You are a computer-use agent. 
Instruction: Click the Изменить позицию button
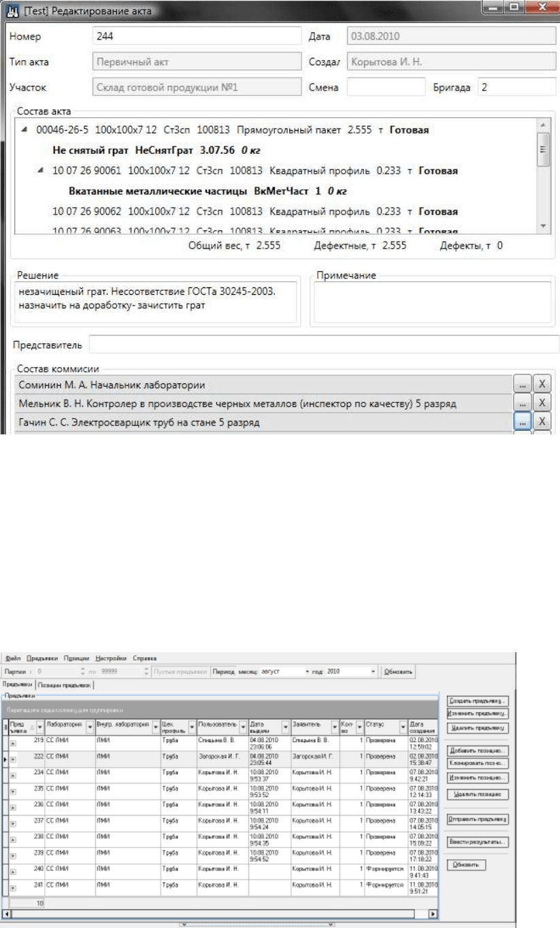(478, 777)
